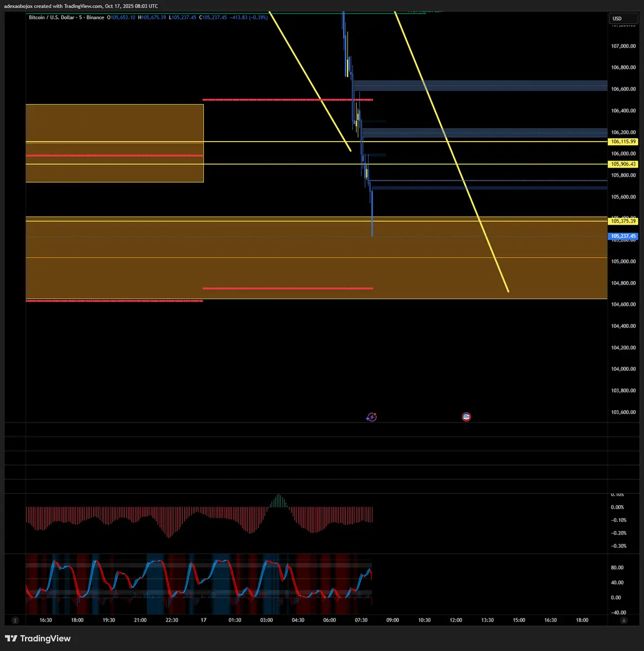Open the USD currency selector

pos(622,18)
